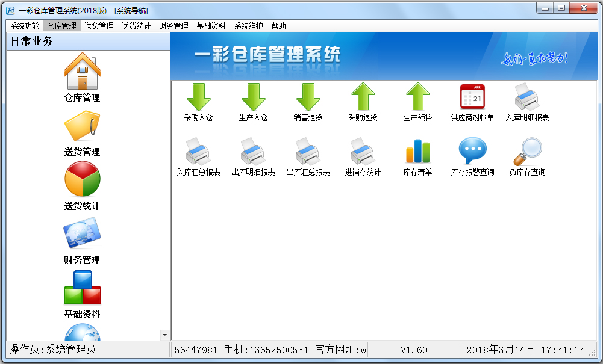Open 进销存统计 statistics
Screen dimensions: 603x364
click(x=363, y=158)
